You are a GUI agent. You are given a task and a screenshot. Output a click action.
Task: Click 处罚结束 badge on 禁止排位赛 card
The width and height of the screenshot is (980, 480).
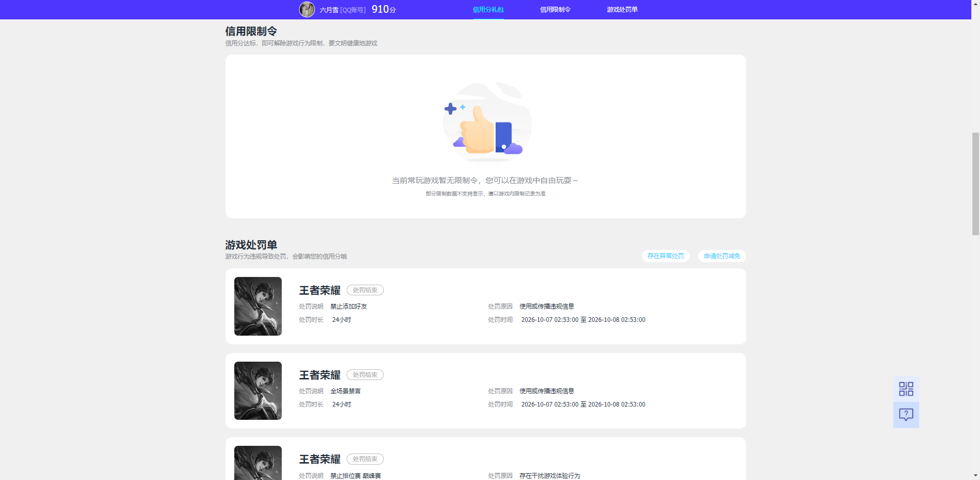coord(365,459)
